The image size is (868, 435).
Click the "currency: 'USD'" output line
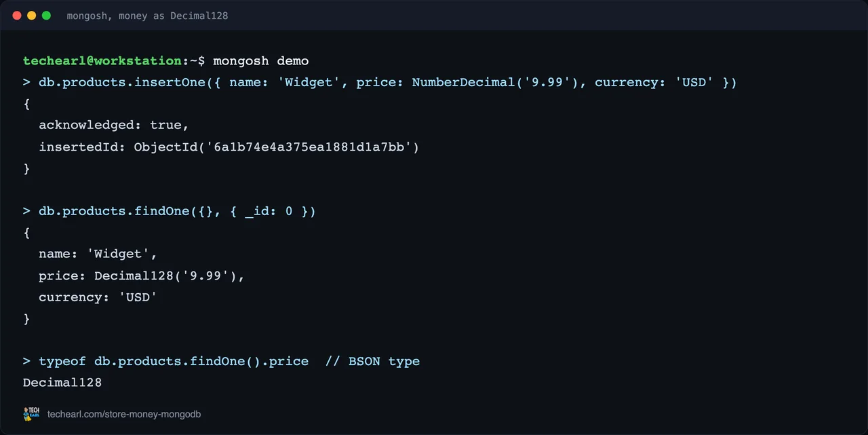click(98, 297)
